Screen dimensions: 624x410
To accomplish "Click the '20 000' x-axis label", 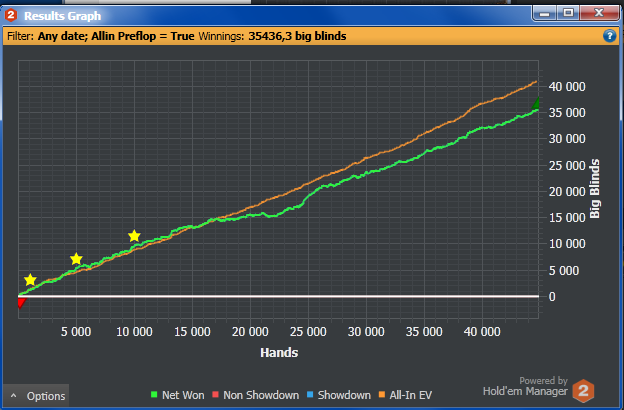I will tap(250, 332).
